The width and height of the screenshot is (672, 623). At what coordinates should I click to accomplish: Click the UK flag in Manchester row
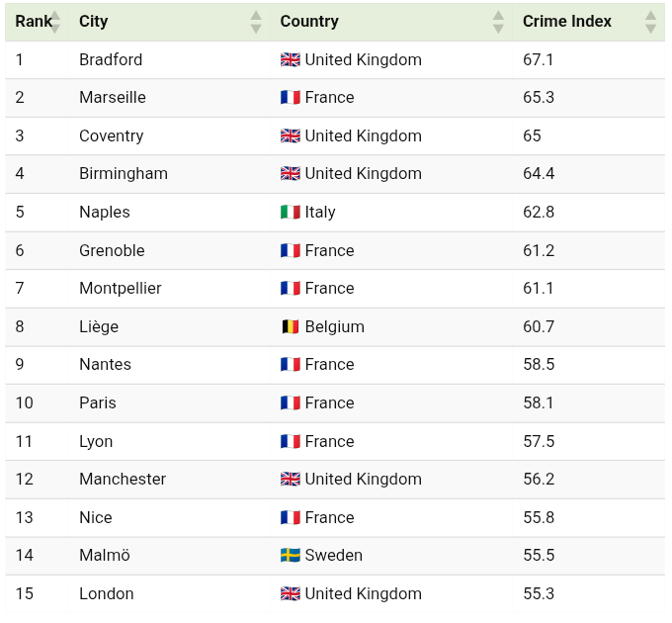click(290, 480)
